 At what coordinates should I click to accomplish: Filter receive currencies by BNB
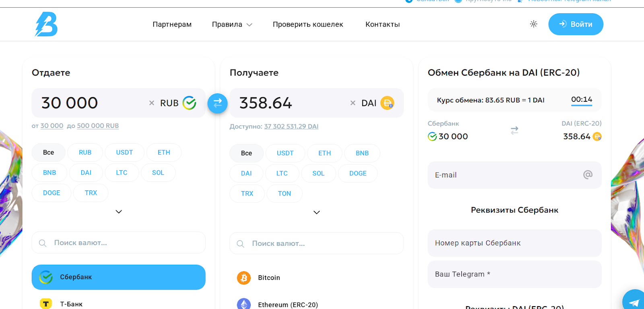click(x=362, y=153)
